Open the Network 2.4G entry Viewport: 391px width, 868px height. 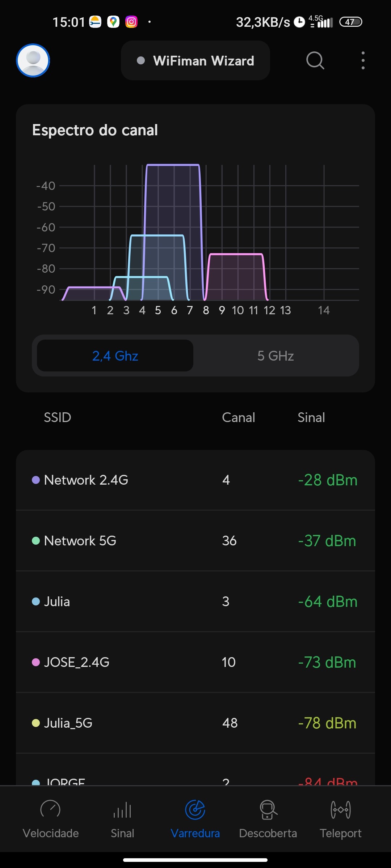pyautogui.click(x=195, y=480)
